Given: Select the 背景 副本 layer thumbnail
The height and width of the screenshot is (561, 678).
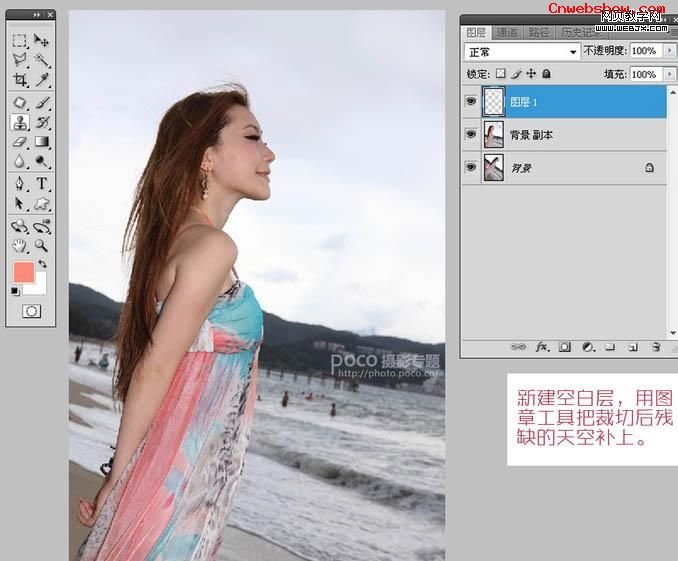Looking at the screenshot, I should coord(493,135).
